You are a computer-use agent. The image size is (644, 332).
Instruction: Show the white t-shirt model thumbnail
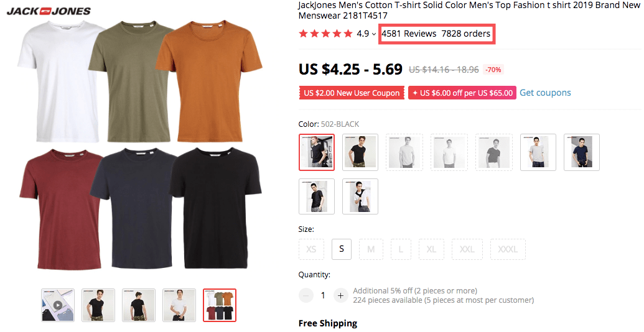[179, 305]
